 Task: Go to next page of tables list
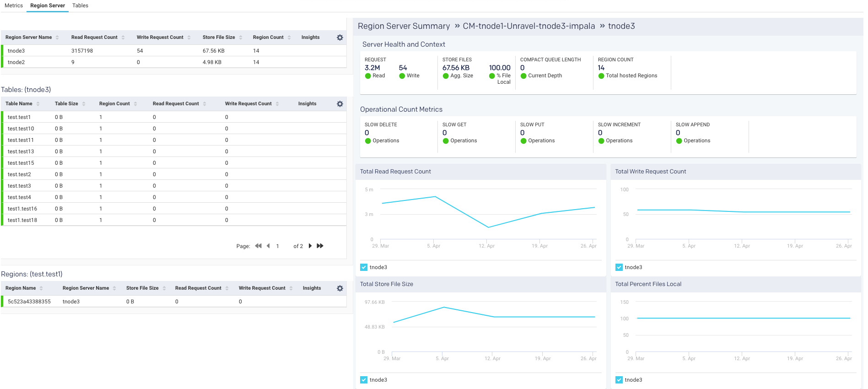[310, 246]
